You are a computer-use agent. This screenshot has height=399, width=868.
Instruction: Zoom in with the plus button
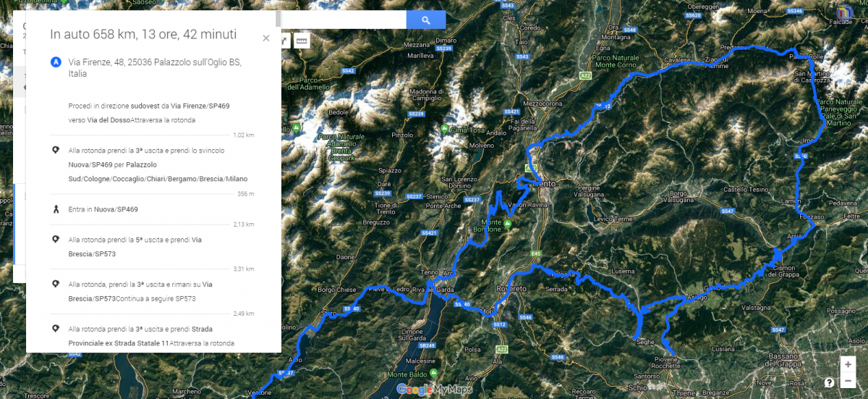click(x=848, y=365)
